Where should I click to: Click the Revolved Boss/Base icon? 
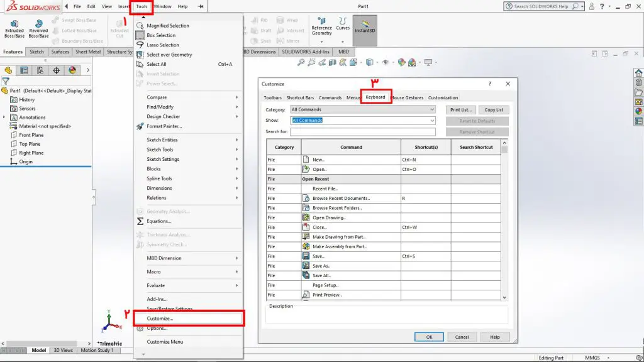(38, 28)
